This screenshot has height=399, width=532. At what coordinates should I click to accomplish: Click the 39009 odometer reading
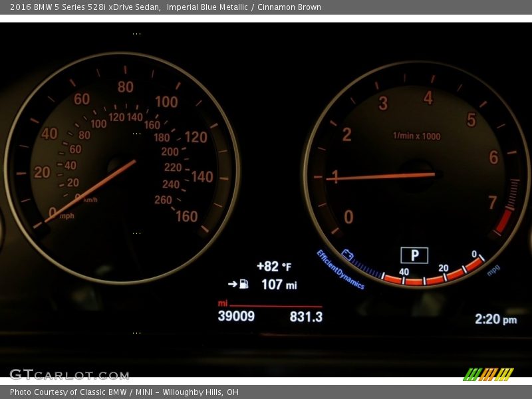tap(236, 317)
